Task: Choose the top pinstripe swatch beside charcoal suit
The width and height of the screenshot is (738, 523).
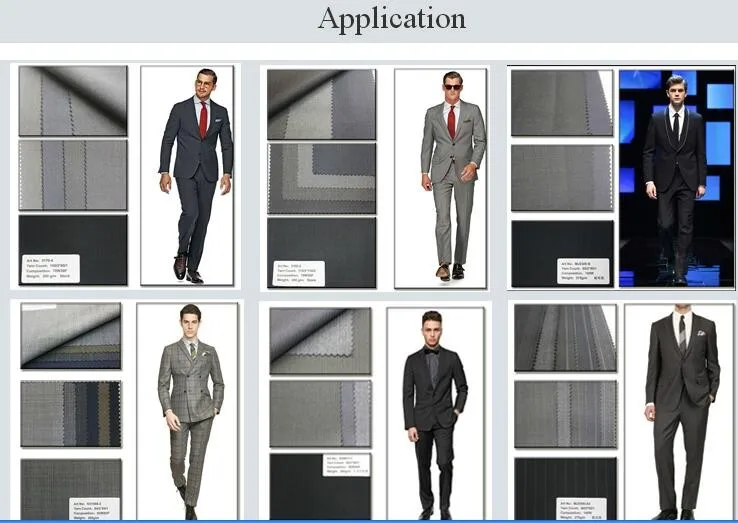Action: [x=565, y=339]
